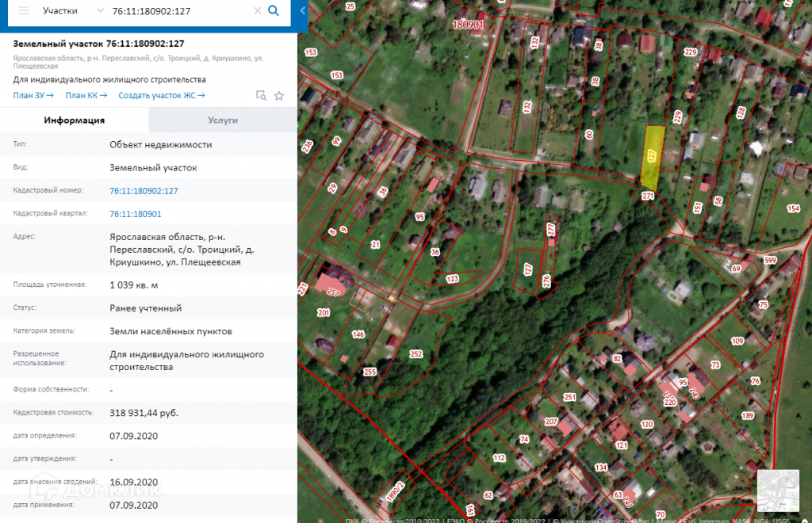Viewport: 812px width, 523px height.
Task: Clear the search field with X
Action: pos(257,11)
